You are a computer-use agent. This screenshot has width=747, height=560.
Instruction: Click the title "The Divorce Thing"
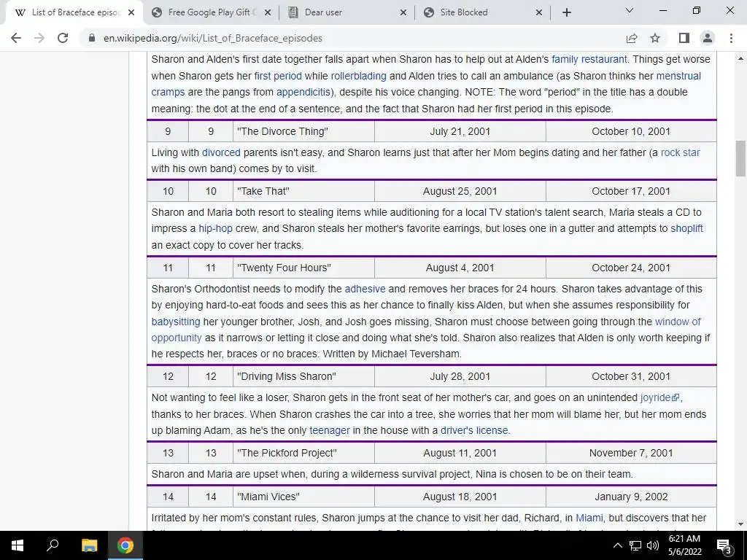282,131
